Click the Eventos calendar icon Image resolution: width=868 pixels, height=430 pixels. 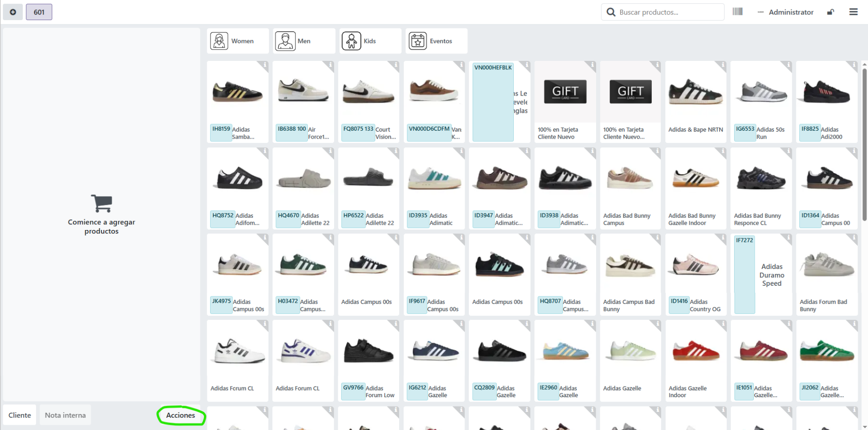point(418,41)
